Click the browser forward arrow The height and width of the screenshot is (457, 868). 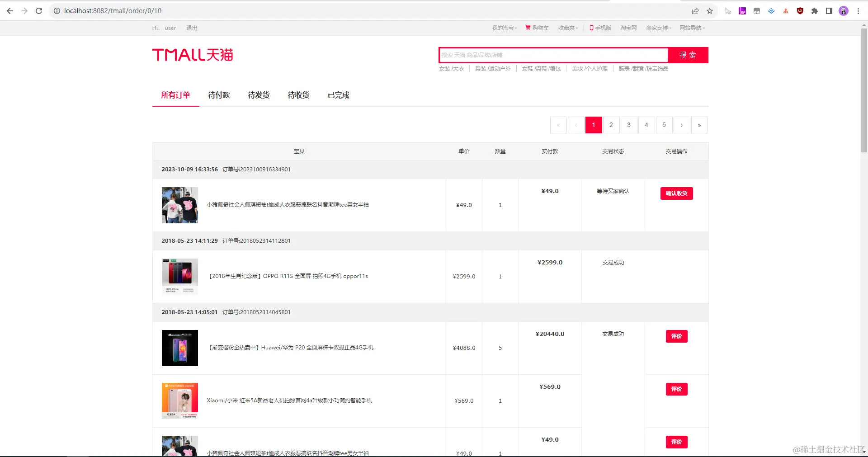tap(24, 11)
